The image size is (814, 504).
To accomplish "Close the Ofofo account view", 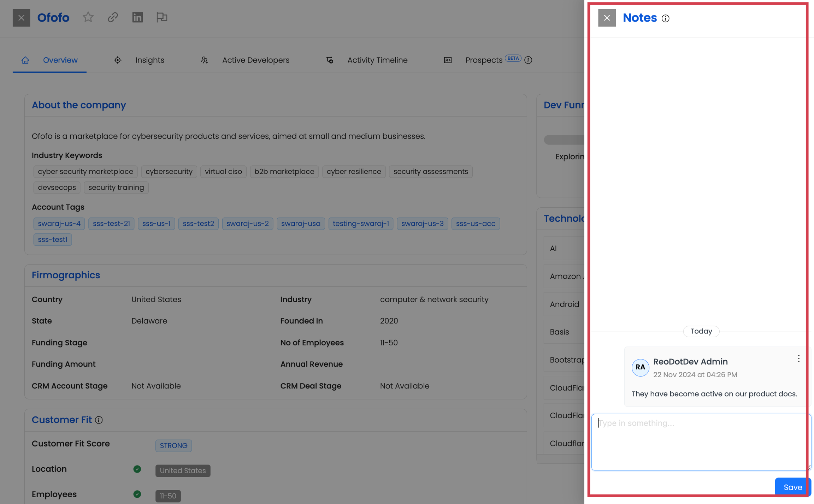I will tap(21, 18).
